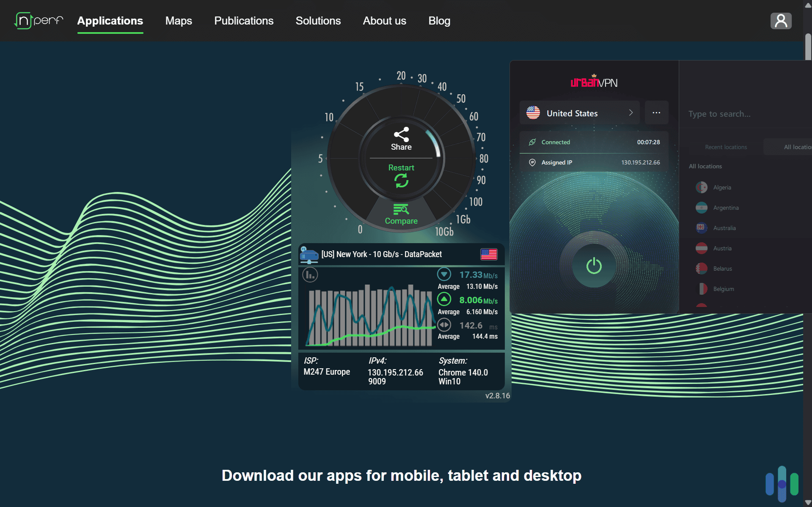Click the bar chart statistics icon
This screenshot has width=812, height=507.
[310, 275]
